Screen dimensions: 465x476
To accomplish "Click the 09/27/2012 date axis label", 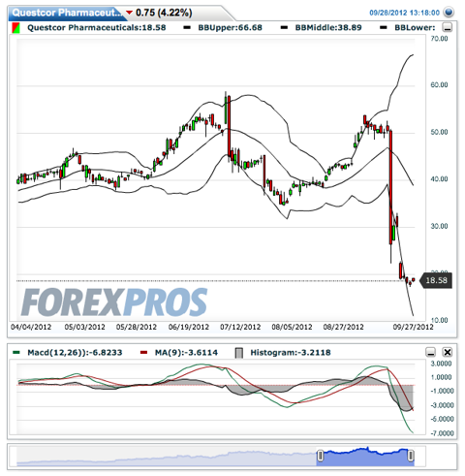I will (x=413, y=327).
